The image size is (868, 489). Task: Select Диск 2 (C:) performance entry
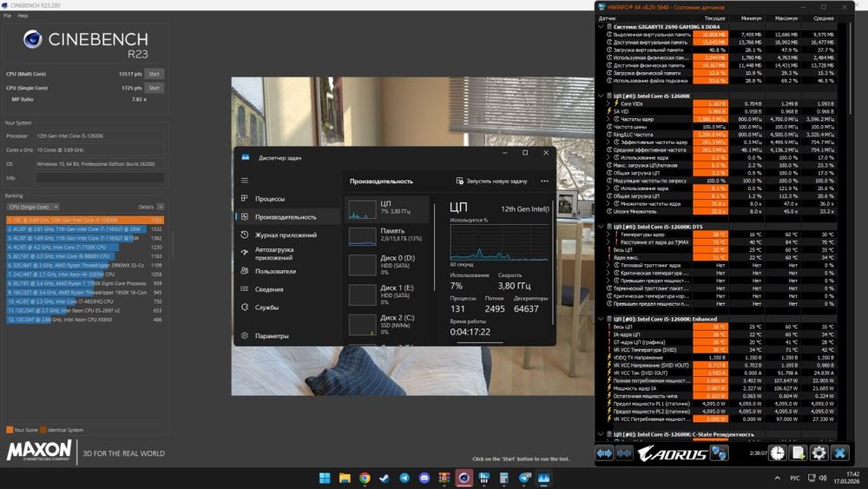pyautogui.click(x=387, y=325)
